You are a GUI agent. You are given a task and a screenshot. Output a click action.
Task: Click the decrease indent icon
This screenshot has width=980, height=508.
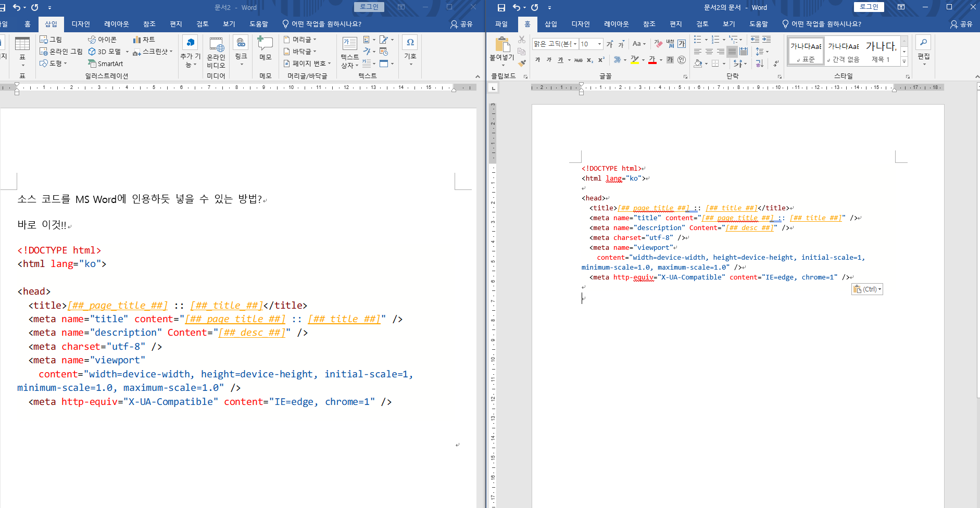tap(755, 40)
